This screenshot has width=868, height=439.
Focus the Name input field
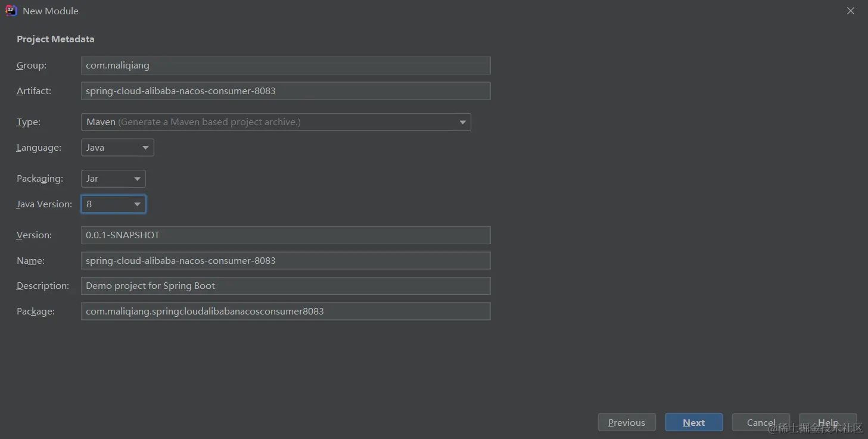point(285,260)
